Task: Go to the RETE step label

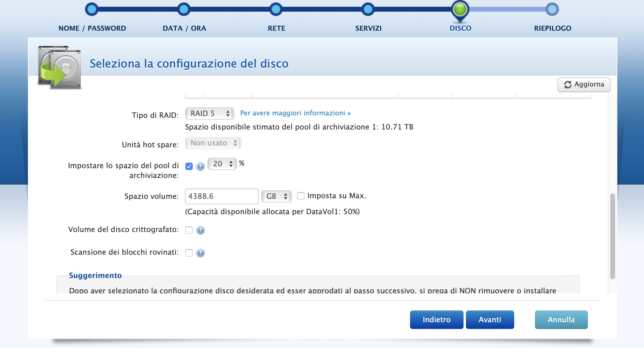Action: point(276,28)
